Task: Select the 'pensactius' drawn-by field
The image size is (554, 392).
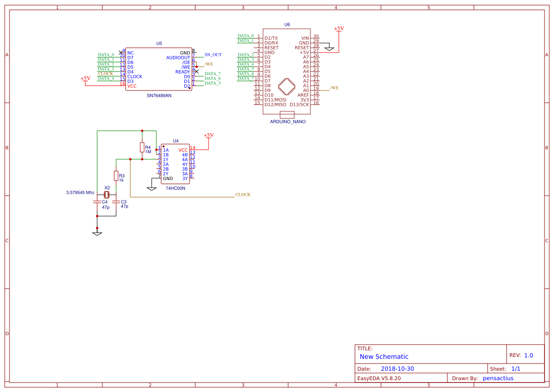Action: pos(498,378)
